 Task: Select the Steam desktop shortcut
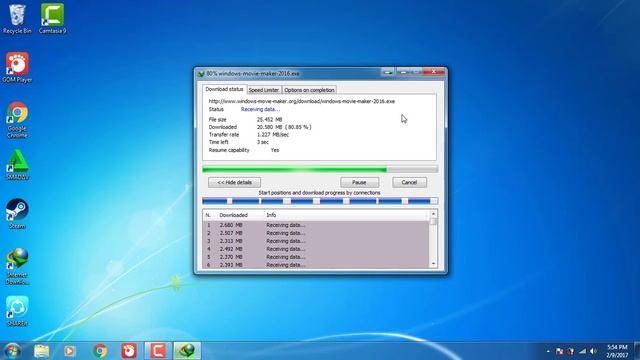click(x=17, y=213)
